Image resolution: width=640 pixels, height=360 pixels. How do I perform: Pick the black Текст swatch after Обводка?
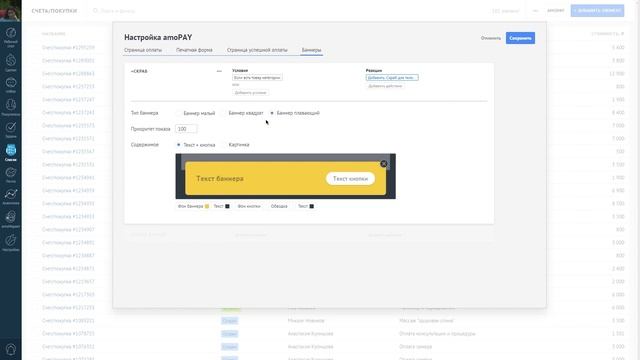(311, 207)
